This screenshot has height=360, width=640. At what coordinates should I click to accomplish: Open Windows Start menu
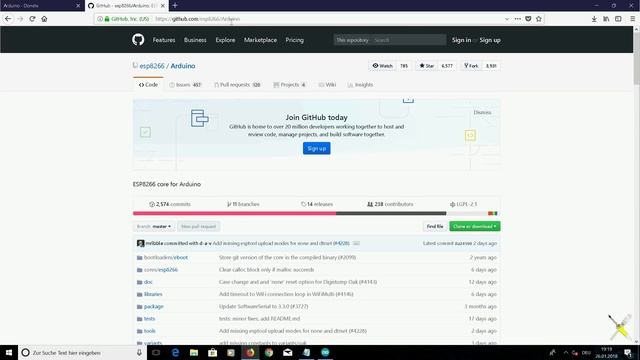tap(9, 353)
